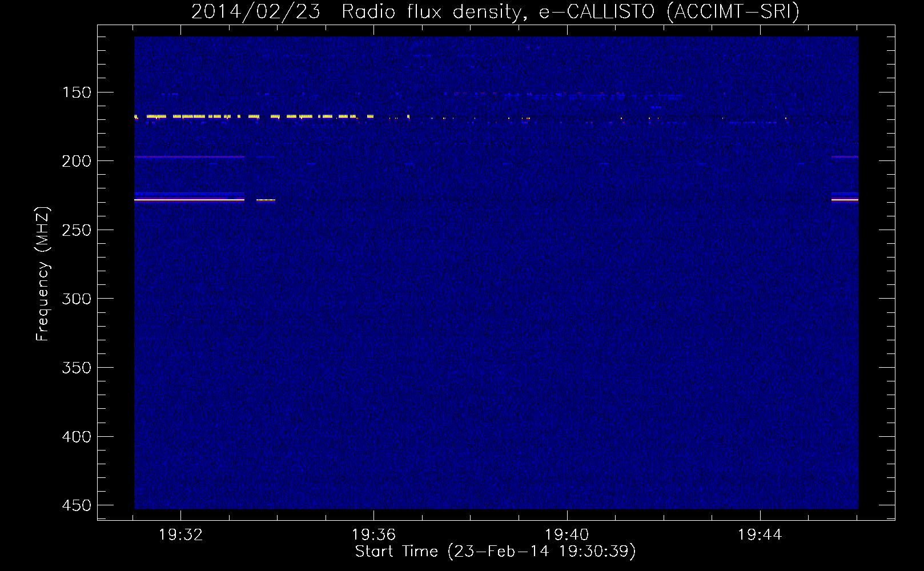Click the purple line at 197 MHz at left

(x=189, y=156)
